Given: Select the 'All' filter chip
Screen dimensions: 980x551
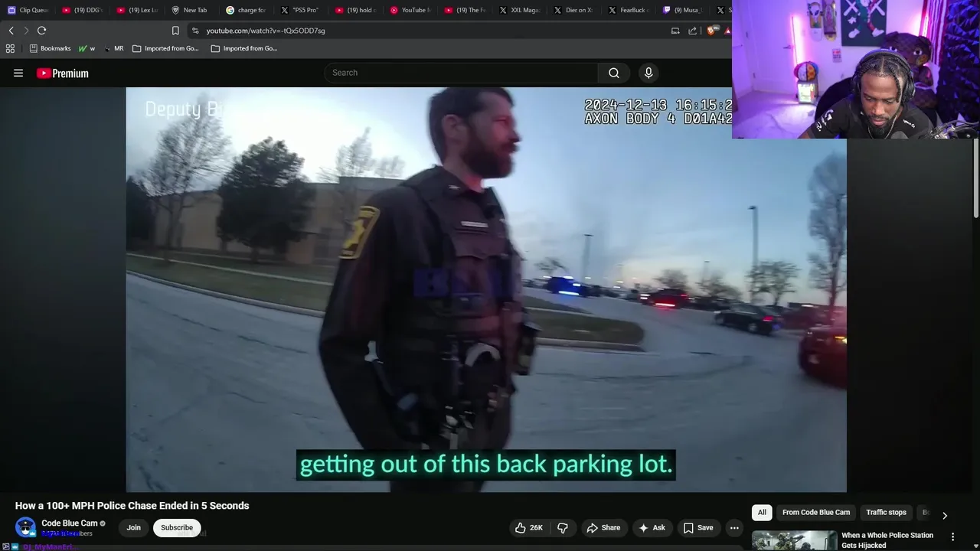Looking at the screenshot, I should coord(762,513).
